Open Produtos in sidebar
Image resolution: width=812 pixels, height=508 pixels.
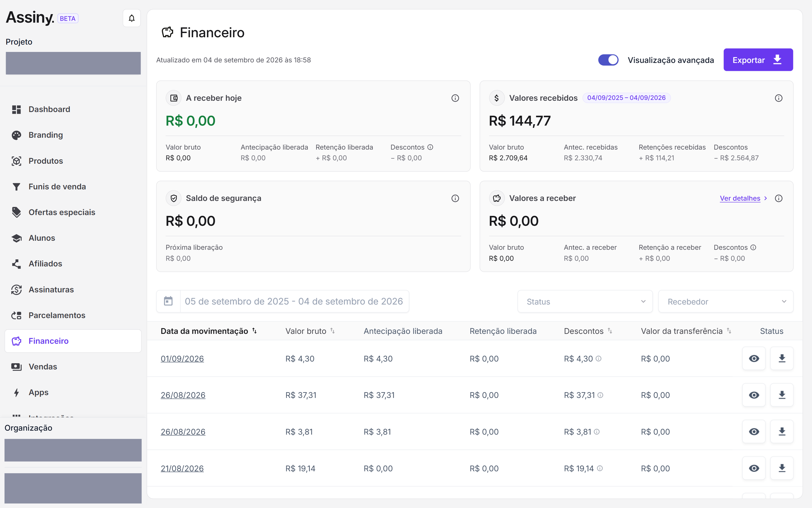point(73,161)
